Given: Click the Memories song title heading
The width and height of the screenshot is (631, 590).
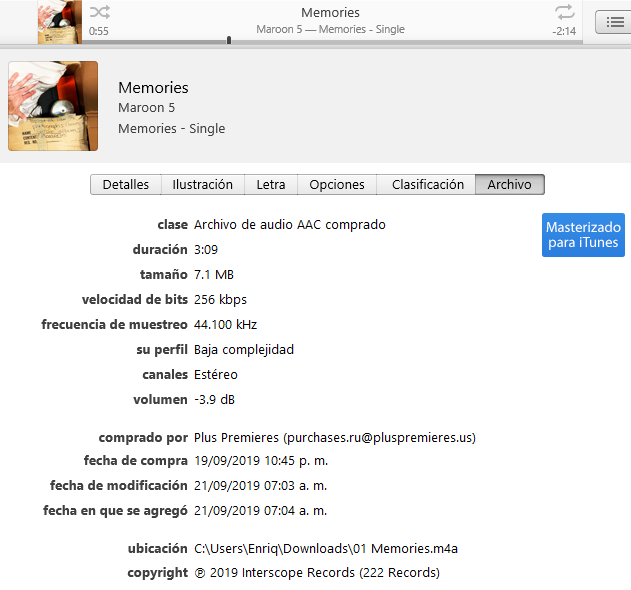Looking at the screenshot, I should pyautogui.click(x=153, y=88).
